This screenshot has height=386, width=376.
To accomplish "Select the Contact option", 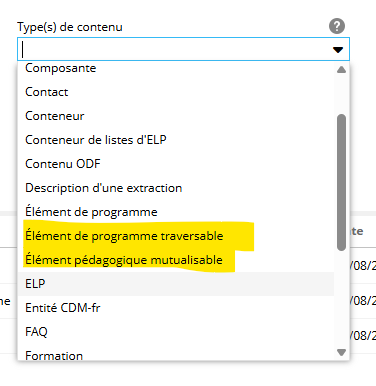I will pyautogui.click(x=176, y=92).
